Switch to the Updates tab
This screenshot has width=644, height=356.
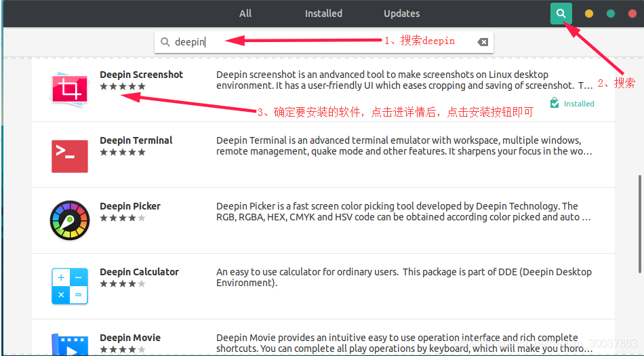coord(401,14)
